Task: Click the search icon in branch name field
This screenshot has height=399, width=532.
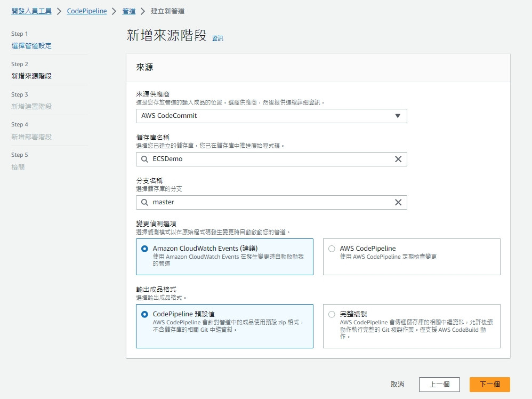Action: [144, 202]
